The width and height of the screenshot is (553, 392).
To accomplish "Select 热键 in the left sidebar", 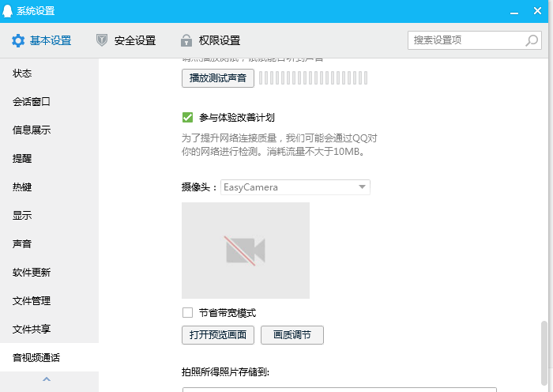I will [23, 187].
